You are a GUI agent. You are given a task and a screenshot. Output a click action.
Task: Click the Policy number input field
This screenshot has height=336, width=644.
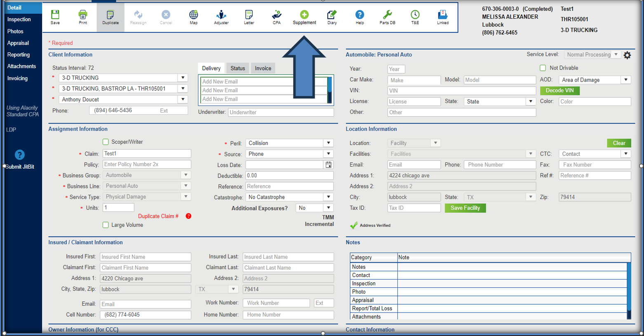(x=147, y=164)
